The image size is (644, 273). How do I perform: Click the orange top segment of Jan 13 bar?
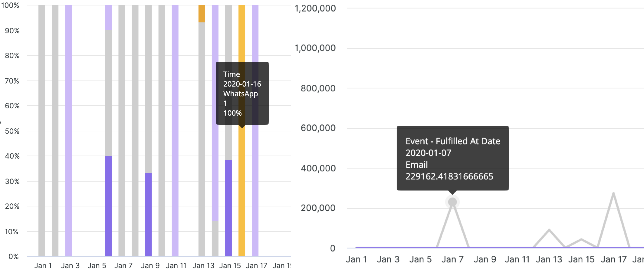click(x=202, y=14)
